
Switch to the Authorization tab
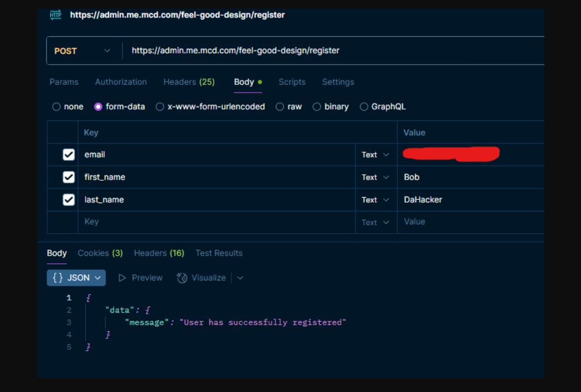click(x=121, y=82)
